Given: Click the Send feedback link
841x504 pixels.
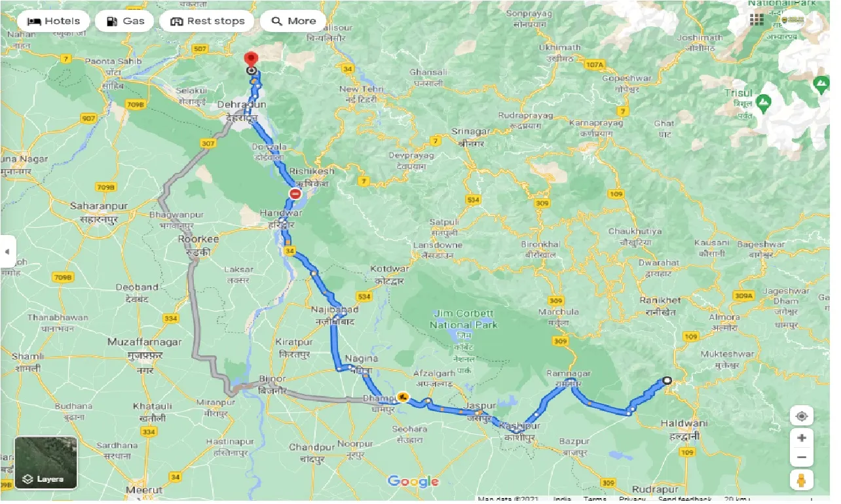Looking at the screenshot, I should coord(686,499).
